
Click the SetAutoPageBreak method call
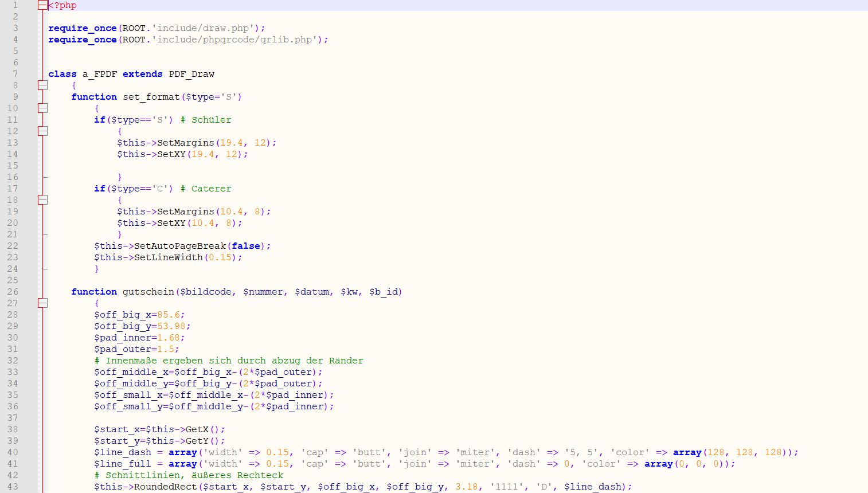coord(180,246)
